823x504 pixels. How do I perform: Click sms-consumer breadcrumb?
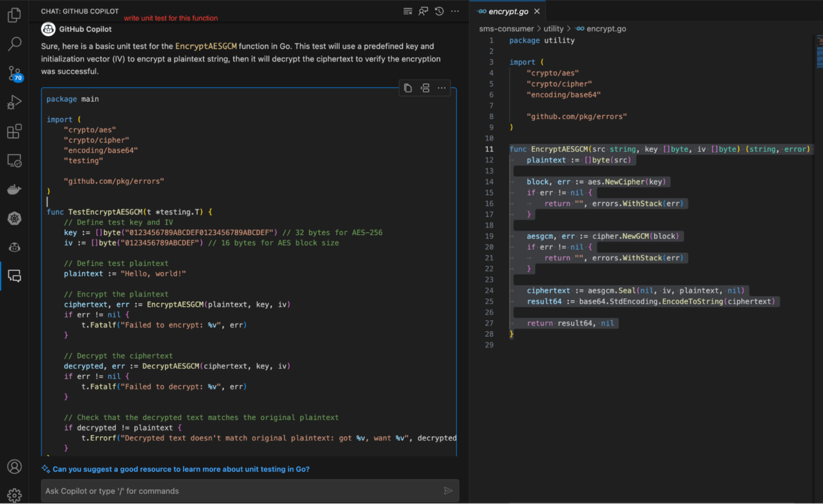pyautogui.click(x=506, y=29)
